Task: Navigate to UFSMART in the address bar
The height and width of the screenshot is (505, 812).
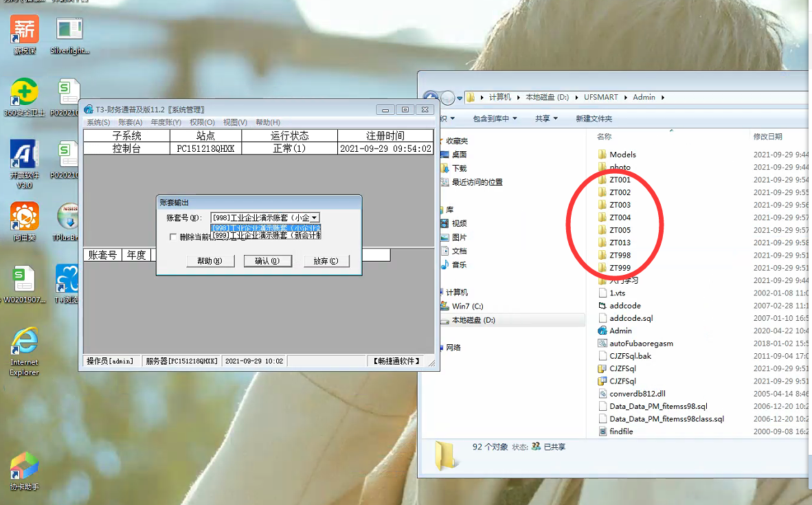Action: pos(600,98)
